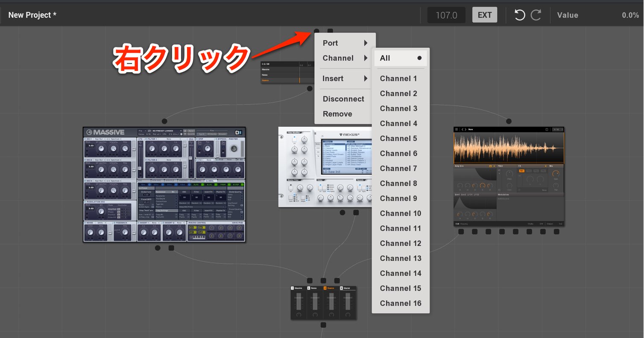Click round output port below Massive

point(158,248)
